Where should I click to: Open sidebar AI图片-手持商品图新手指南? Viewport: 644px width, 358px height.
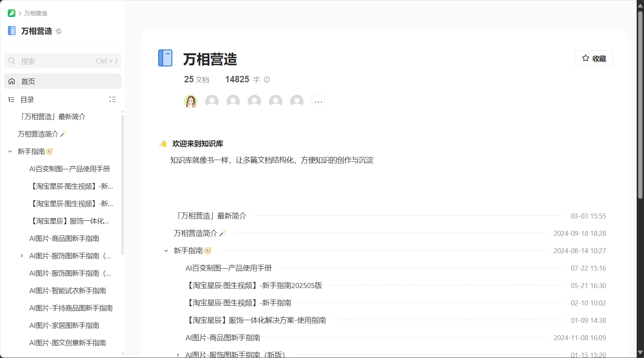tap(71, 308)
